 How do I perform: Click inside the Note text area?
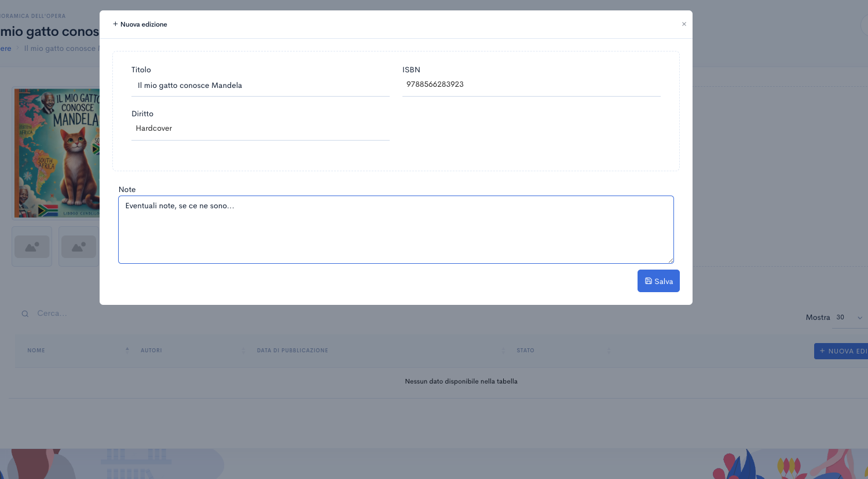(395, 230)
